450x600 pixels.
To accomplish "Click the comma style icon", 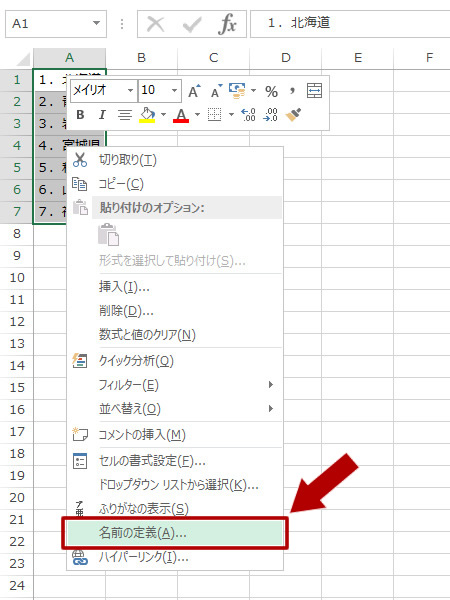I will (292, 90).
